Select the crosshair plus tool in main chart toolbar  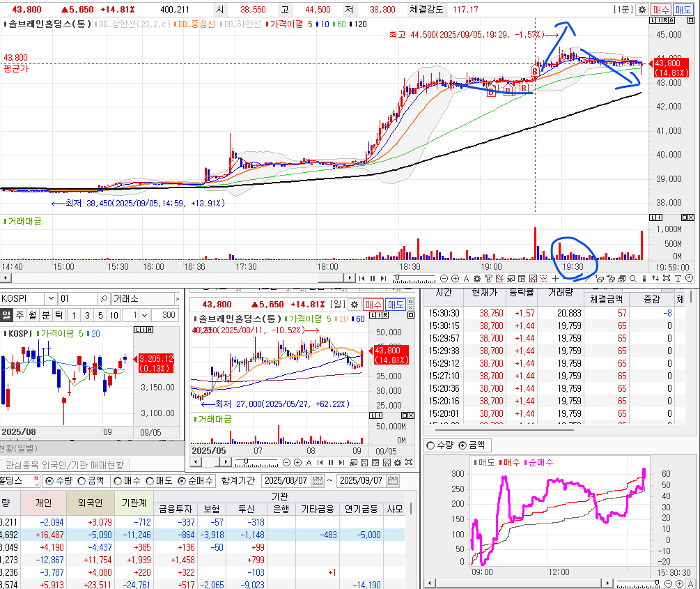555,278
